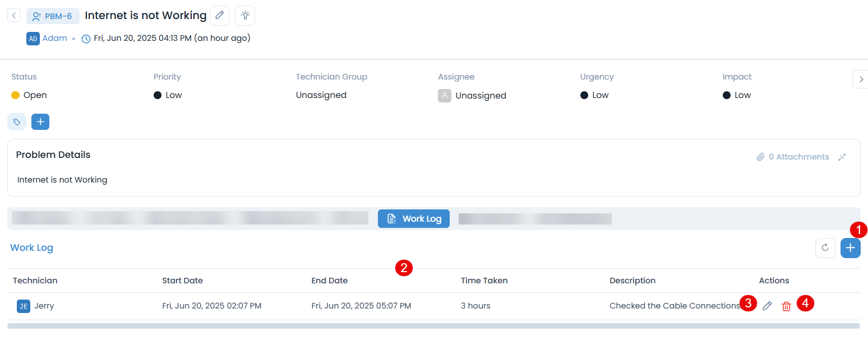
Task: Edit Jerry's work log entry
Action: point(767,306)
